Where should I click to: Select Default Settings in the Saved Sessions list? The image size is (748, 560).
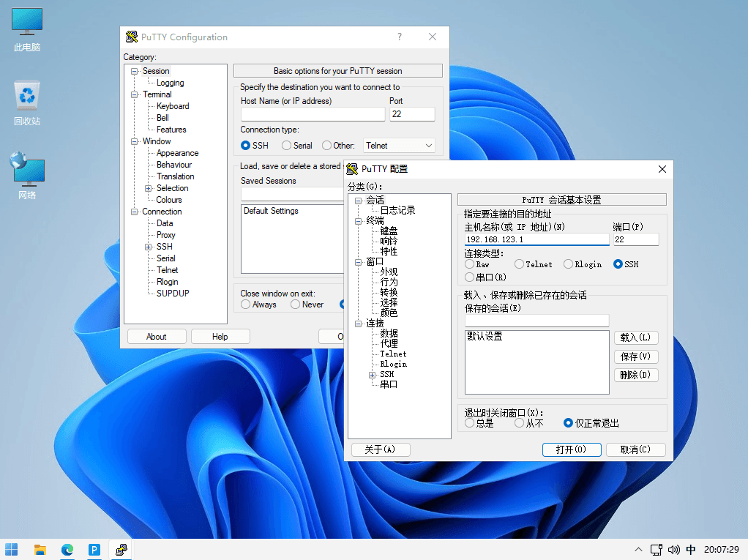(x=271, y=211)
